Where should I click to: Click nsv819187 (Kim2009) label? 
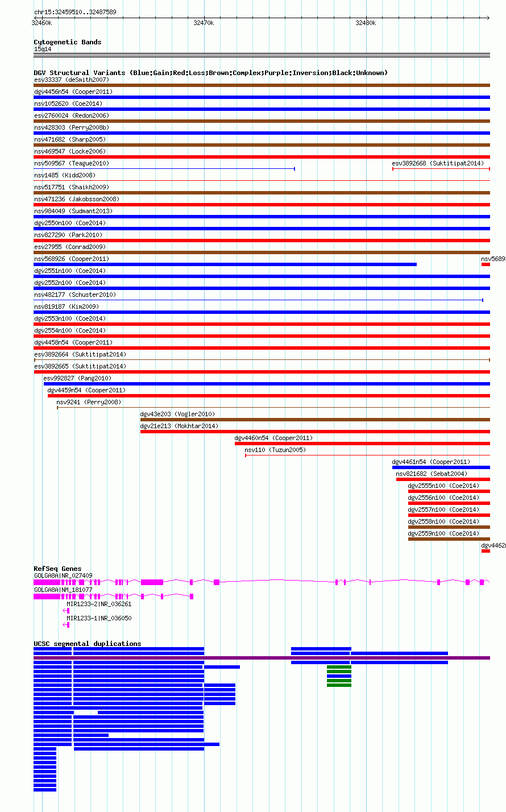(x=67, y=306)
